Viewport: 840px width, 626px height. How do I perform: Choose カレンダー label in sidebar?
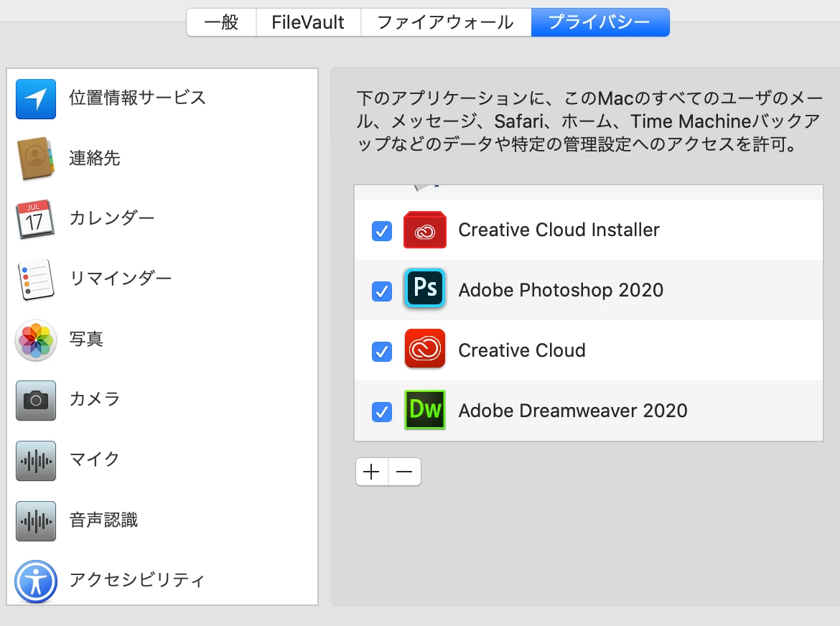tap(112, 218)
